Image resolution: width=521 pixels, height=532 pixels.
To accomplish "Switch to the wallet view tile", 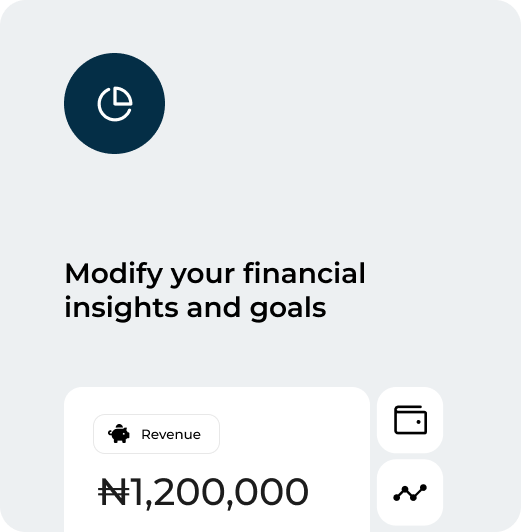I will pos(410,420).
